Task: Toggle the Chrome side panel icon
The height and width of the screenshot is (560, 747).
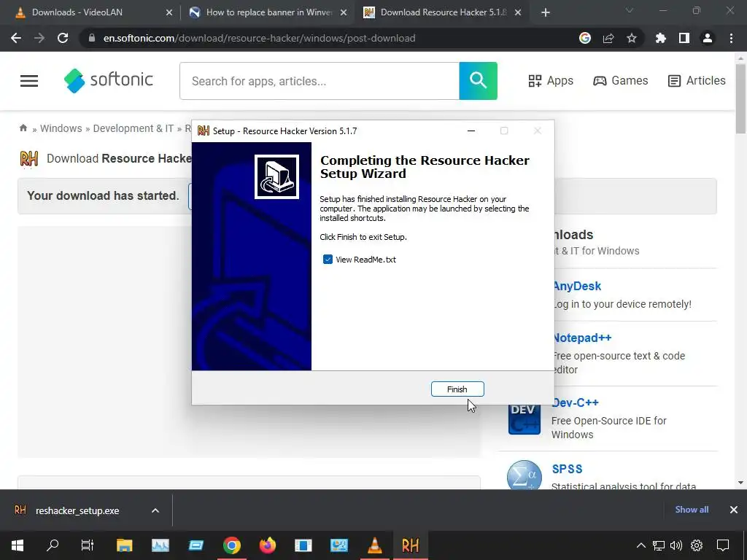Action: [684, 38]
